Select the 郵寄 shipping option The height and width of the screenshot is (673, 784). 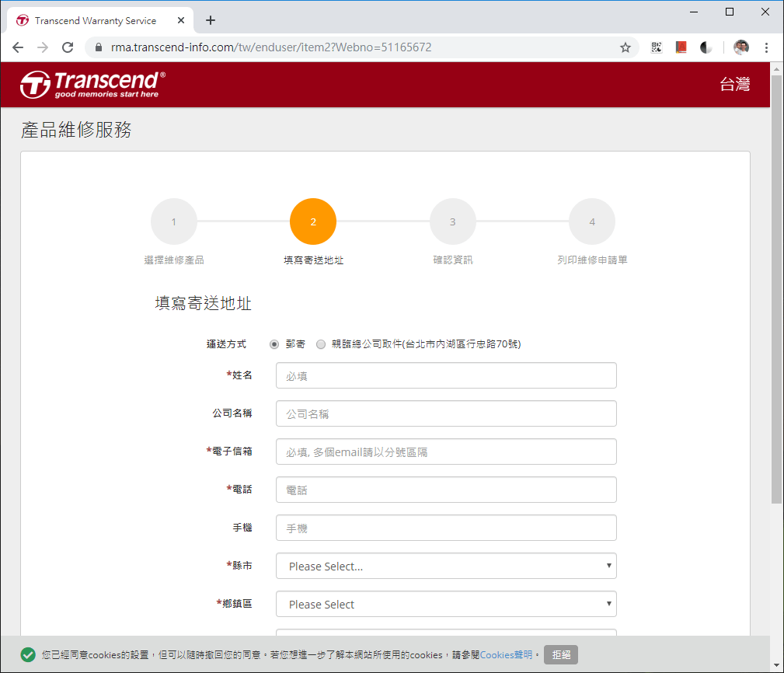[274, 343]
